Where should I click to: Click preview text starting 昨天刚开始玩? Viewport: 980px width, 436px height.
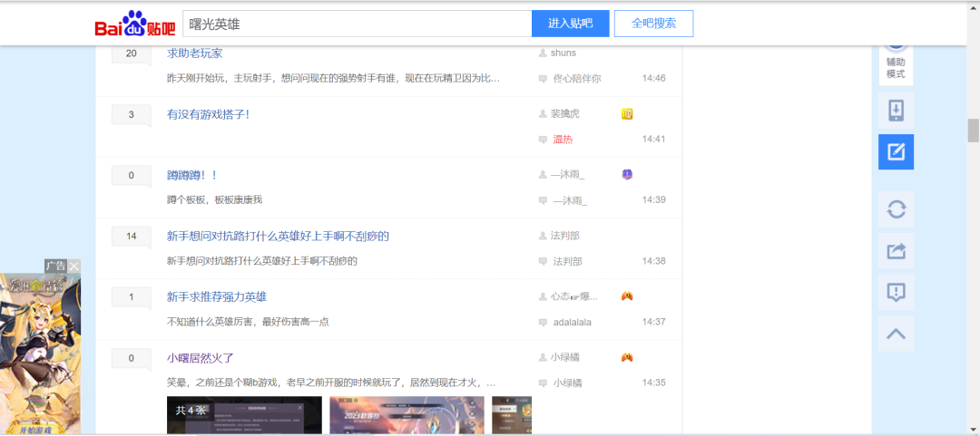(333, 79)
